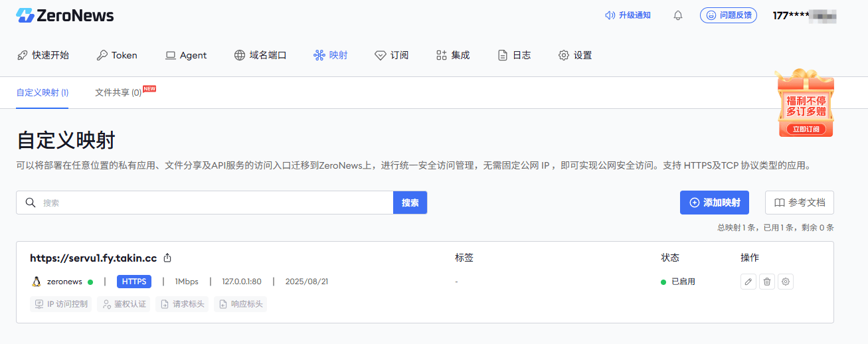
Task: Open notifications bell icon
Action: tap(678, 15)
